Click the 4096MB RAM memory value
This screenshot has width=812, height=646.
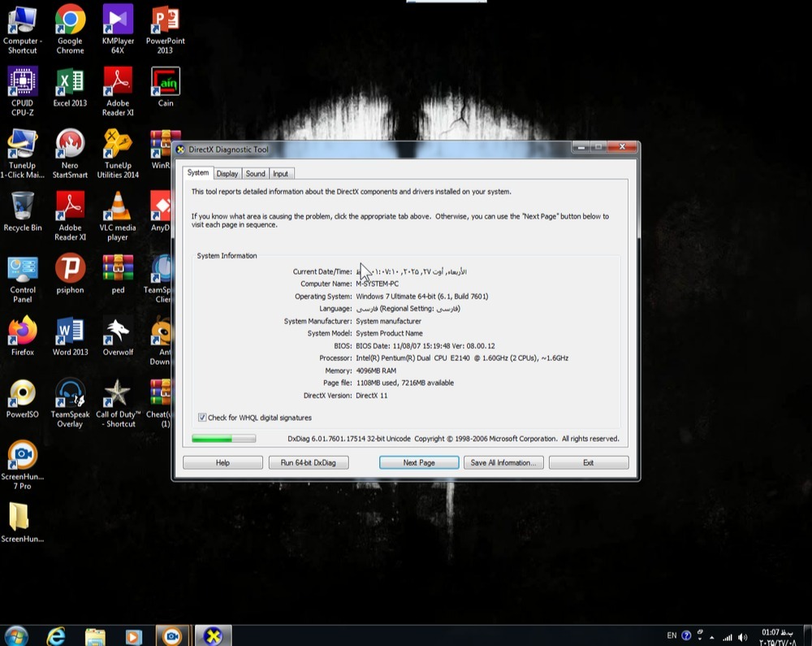[376, 371]
